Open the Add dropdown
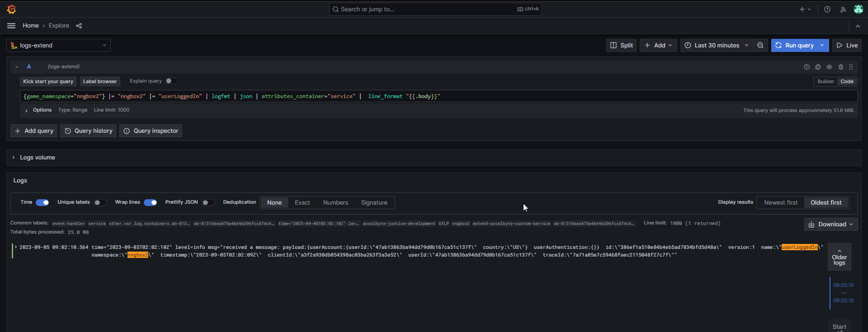 coord(658,45)
